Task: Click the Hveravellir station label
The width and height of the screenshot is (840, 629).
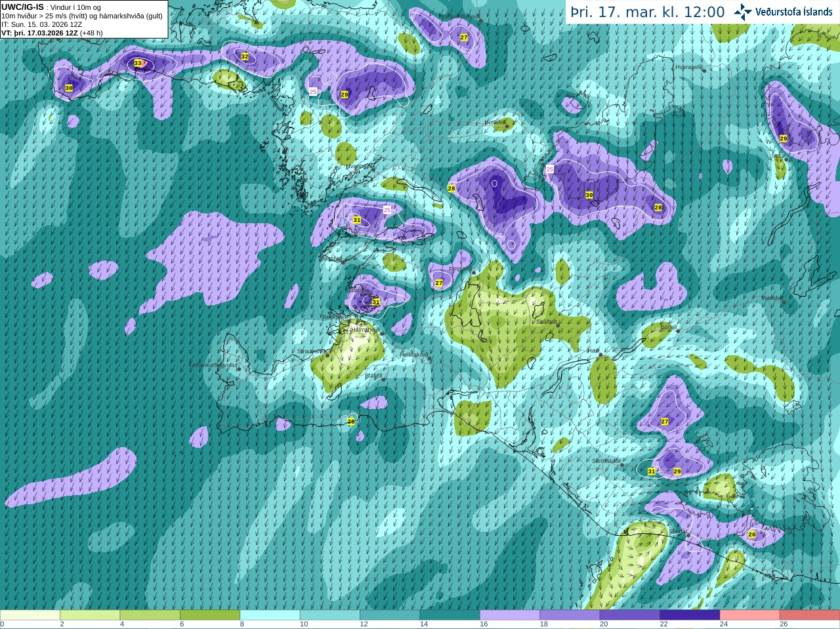Action: click(x=689, y=67)
